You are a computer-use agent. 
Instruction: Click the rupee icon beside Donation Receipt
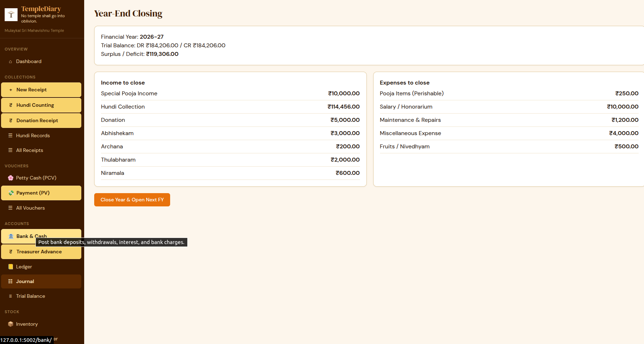(x=11, y=121)
